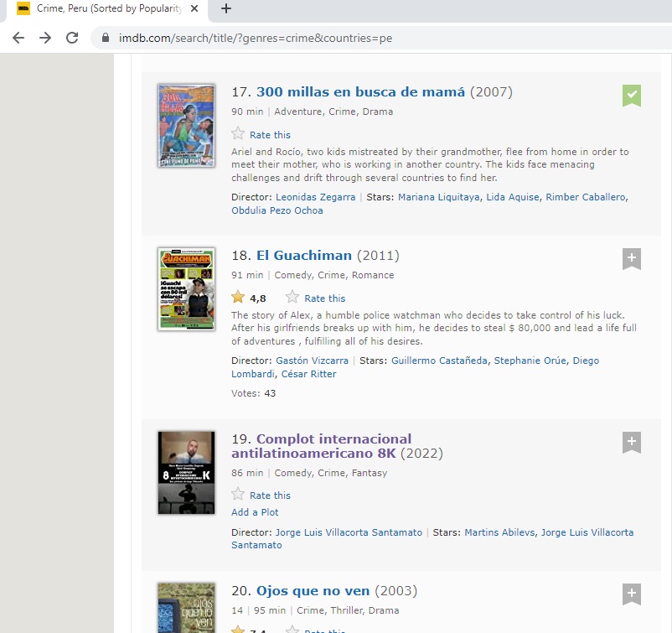Click the 4,8 rating value

click(x=258, y=298)
